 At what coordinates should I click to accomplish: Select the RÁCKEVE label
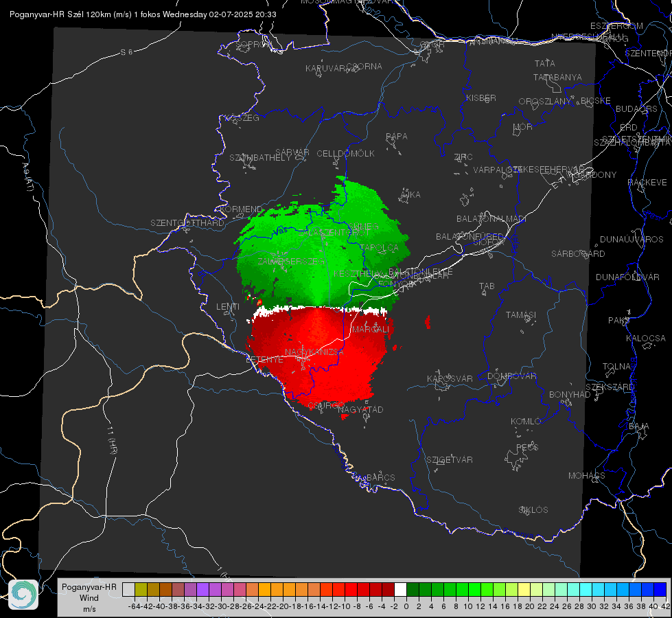[x=647, y=183]
